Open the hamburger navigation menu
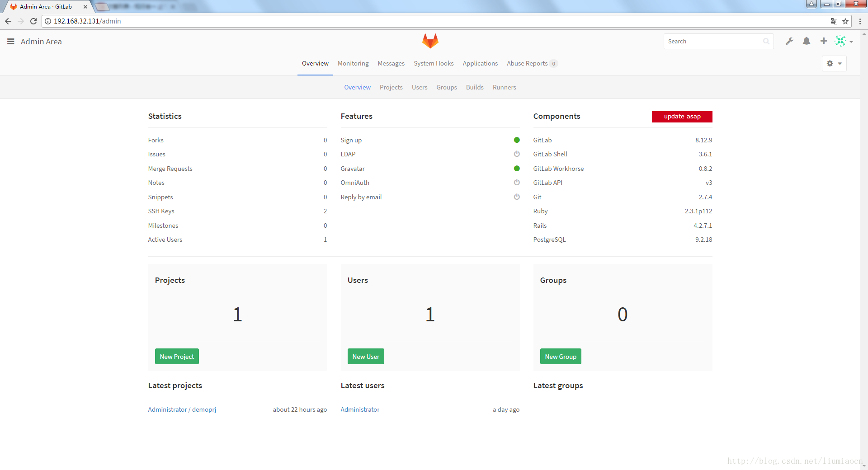The image size is (868, 470). coord(11,42)
